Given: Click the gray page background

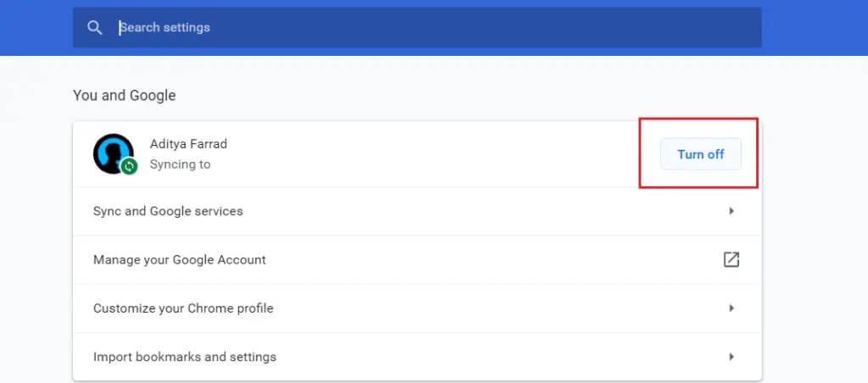Looking at the screenshot, I should (x=814, y=212).
